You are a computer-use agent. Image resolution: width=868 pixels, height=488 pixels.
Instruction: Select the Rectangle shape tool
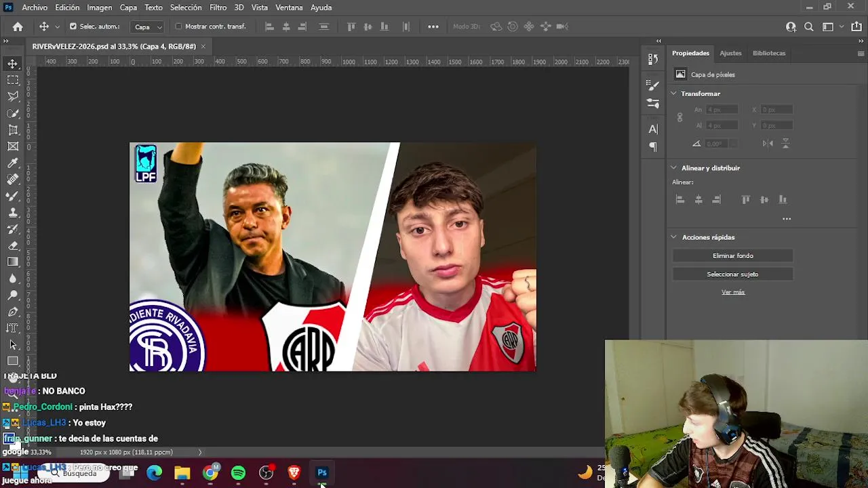coord(13,361)
